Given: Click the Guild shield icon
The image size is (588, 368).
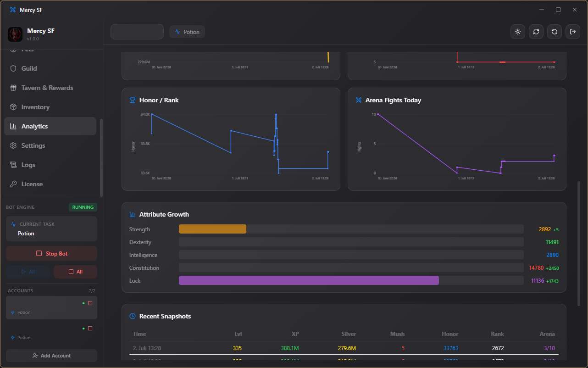Looking at the screenshot, I should tap(13, 68).
